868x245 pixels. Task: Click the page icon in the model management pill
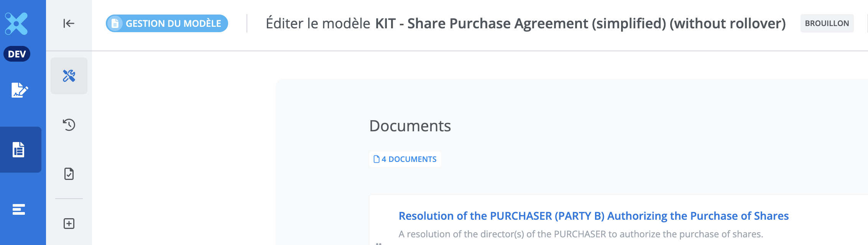[115, 24]
